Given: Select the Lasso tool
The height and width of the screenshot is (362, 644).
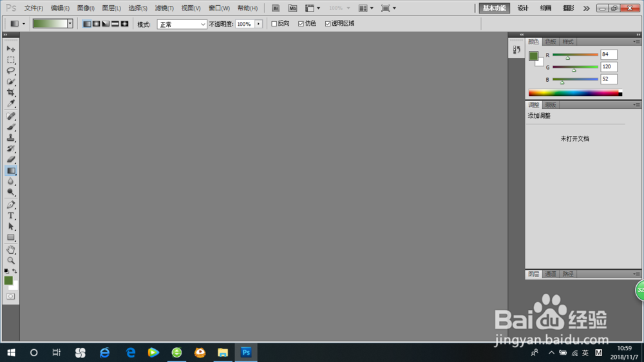Looking at the screenshot, I should pos(11,71).
